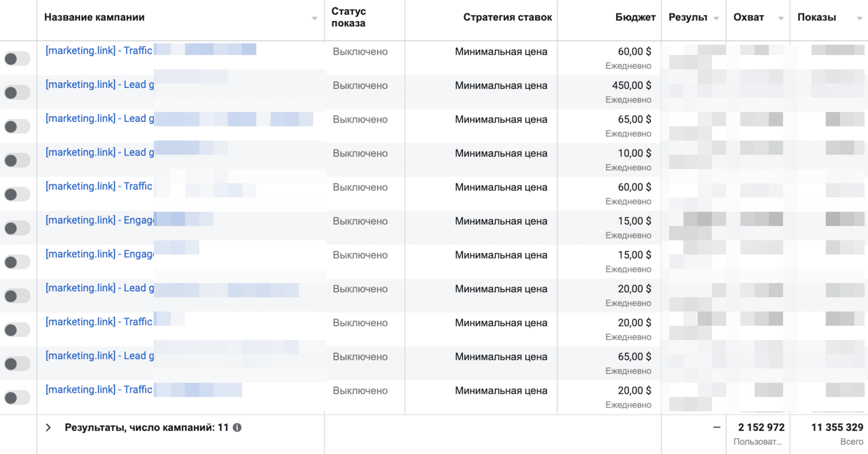The image size is (868, 454).
Task: Open the Охват column dropdown arrow
Action: (x=781, y=18)
